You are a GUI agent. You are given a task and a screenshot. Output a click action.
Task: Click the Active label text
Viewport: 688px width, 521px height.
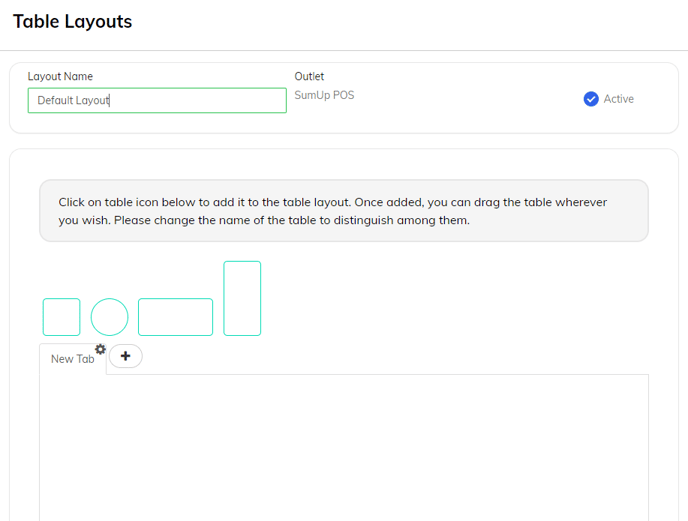(x=619, y=99)
